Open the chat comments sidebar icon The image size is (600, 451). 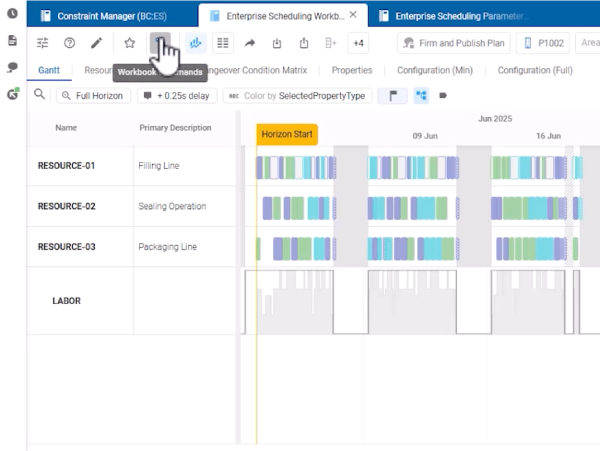13,67
